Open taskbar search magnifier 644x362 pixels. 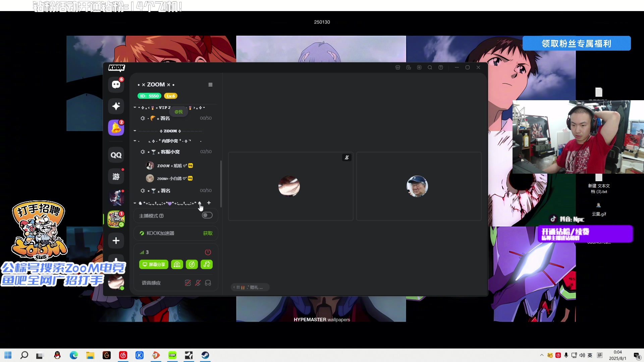(x=24, y=355)
